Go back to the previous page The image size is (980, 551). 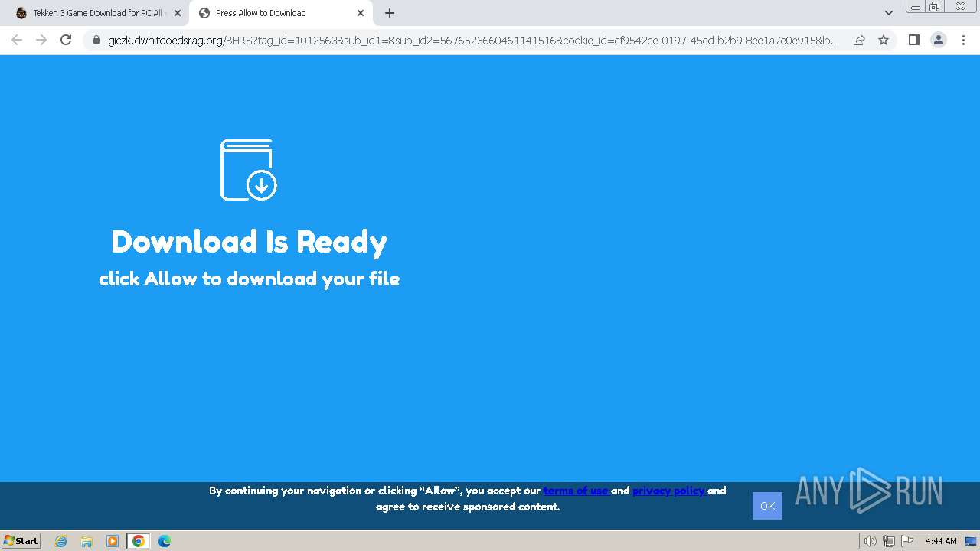coord(17,40)
